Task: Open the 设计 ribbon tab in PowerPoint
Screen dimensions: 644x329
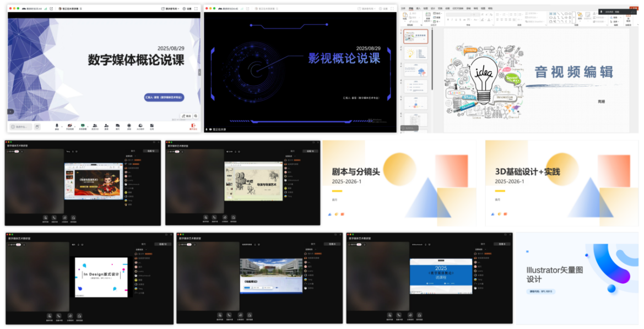Action: pyautogui.click(x=433, y=8)
